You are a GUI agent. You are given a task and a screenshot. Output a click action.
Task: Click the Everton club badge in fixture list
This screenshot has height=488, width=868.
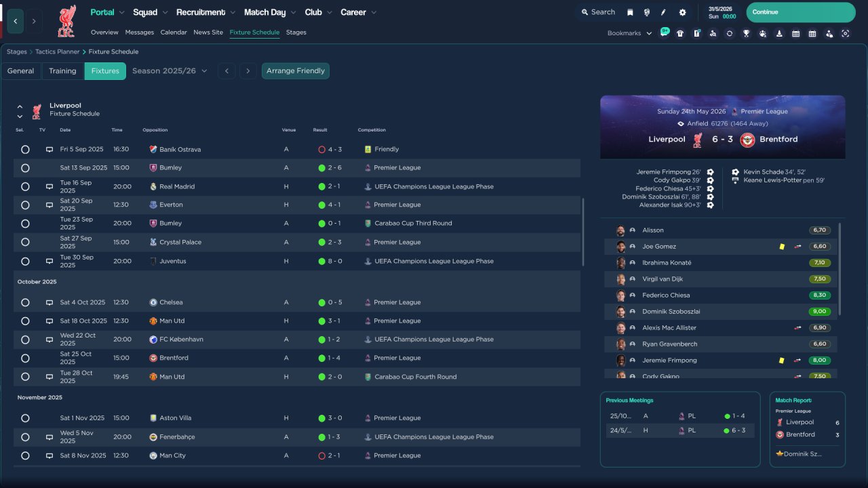153,205
